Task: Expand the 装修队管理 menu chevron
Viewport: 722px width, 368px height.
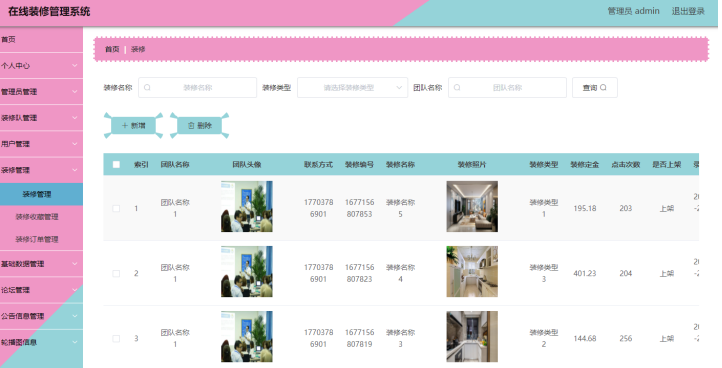Action: coord(75,118)
